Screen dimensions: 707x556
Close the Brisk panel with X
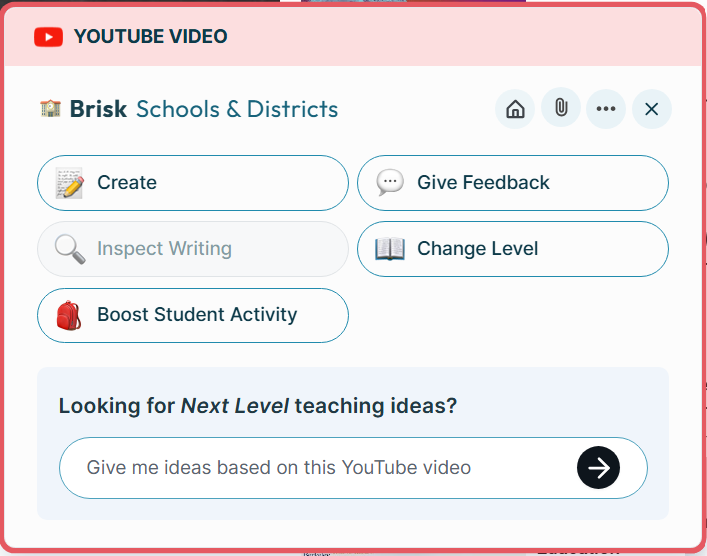[x=652, y=109]
